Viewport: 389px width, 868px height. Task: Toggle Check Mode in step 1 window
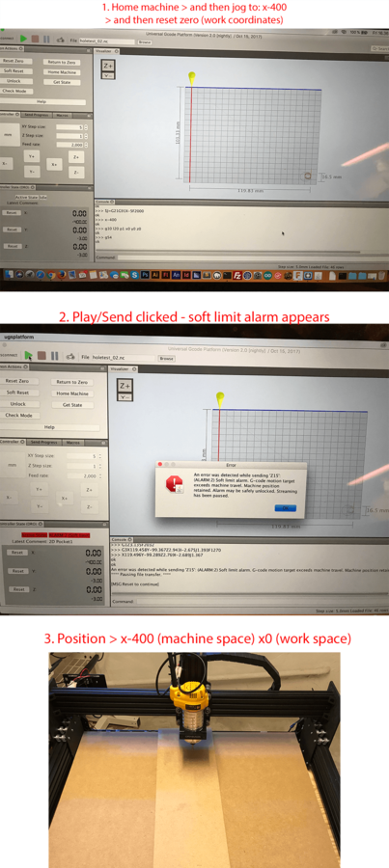point(15,91)
